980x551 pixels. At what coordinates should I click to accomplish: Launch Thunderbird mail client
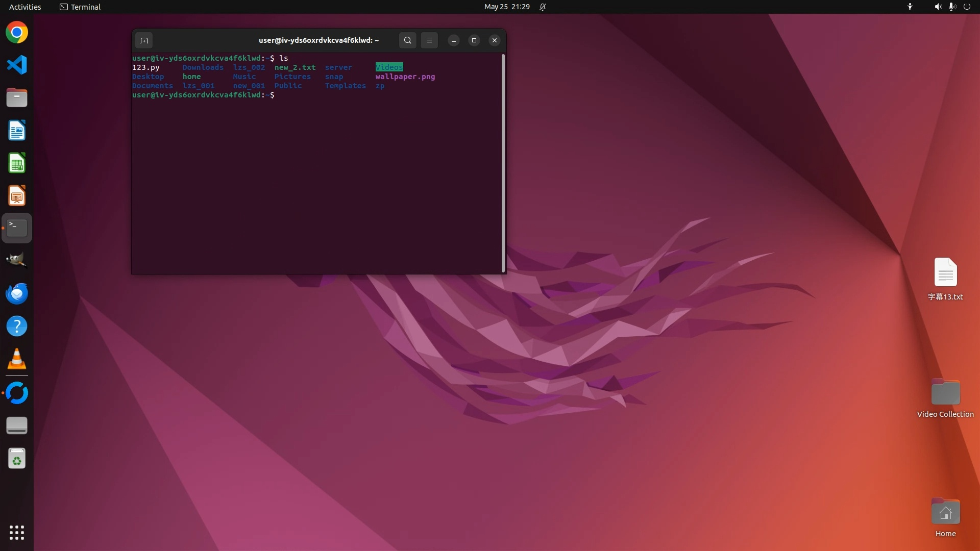[x=17, y=293]
